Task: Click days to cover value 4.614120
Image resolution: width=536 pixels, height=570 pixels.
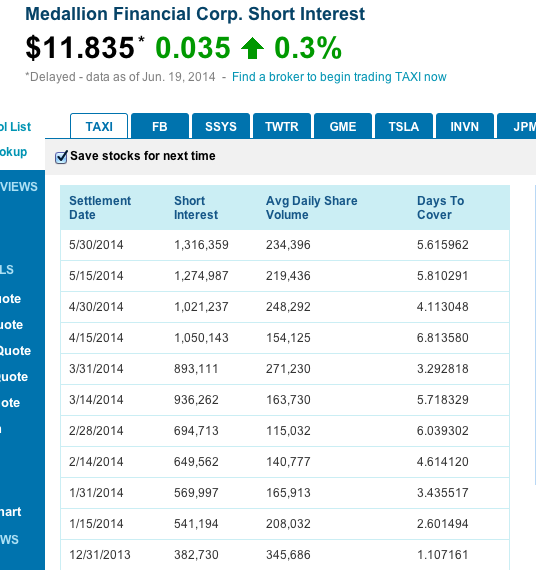Action: pos(443,462)
